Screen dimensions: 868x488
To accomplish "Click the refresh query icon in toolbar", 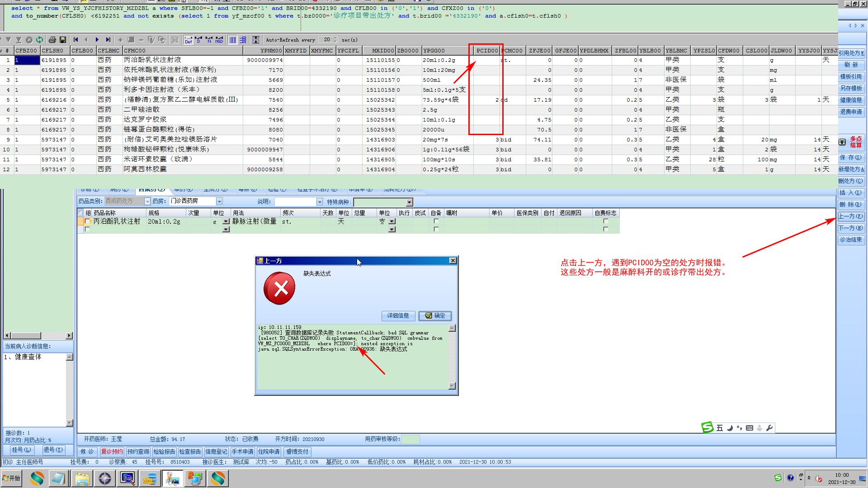I will pos(40,40).
